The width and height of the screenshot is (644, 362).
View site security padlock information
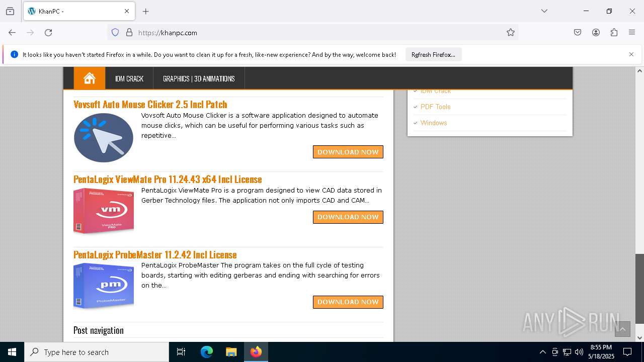tap(129, 32)
